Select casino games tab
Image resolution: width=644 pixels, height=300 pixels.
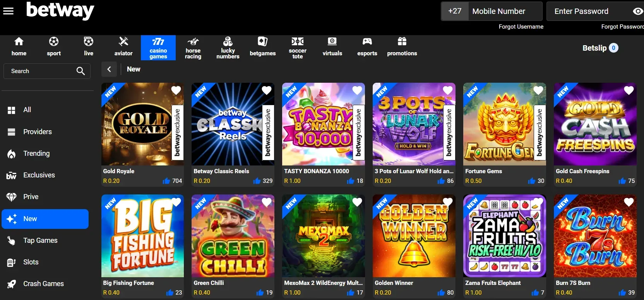click(x=158, y=48)
